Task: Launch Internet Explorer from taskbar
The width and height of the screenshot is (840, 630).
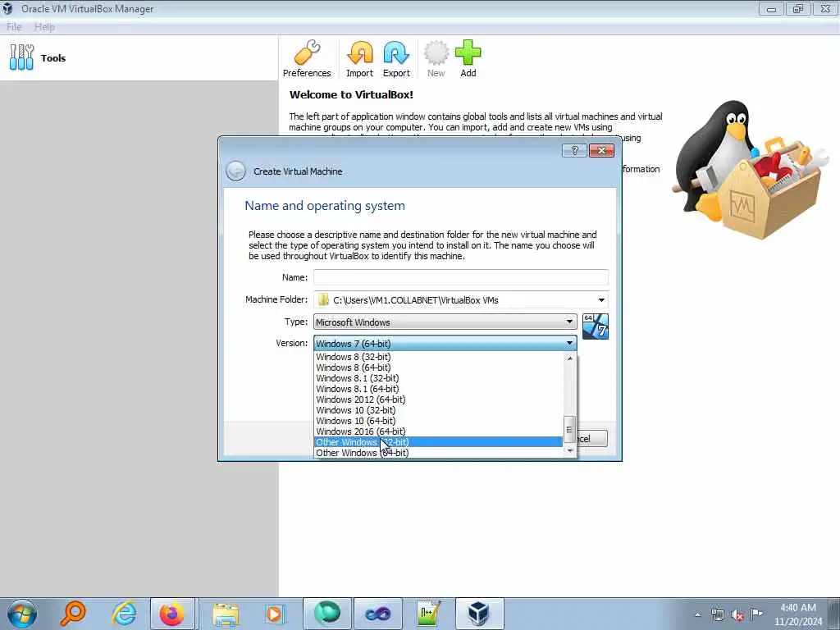Action: tap(124, 614)
